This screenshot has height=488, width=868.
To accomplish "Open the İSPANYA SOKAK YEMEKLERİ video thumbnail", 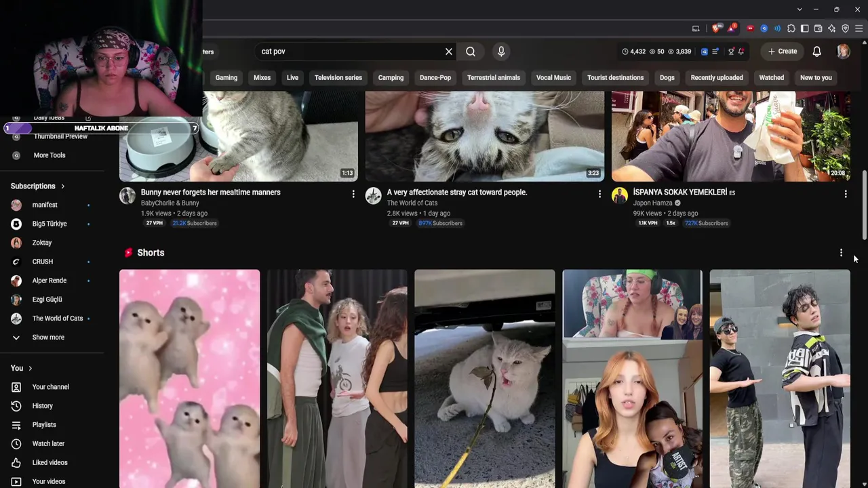I will 731,136.
